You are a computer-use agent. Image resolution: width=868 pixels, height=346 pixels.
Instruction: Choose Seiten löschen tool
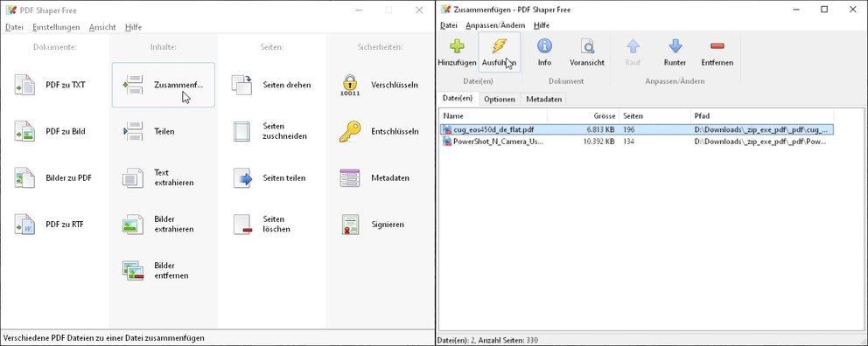coord(272,225)
